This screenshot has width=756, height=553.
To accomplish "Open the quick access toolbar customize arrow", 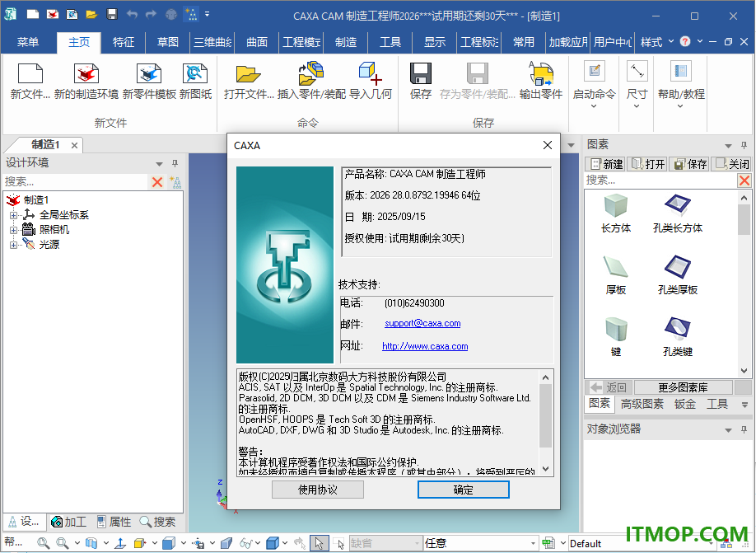I will tap(207, 15).
